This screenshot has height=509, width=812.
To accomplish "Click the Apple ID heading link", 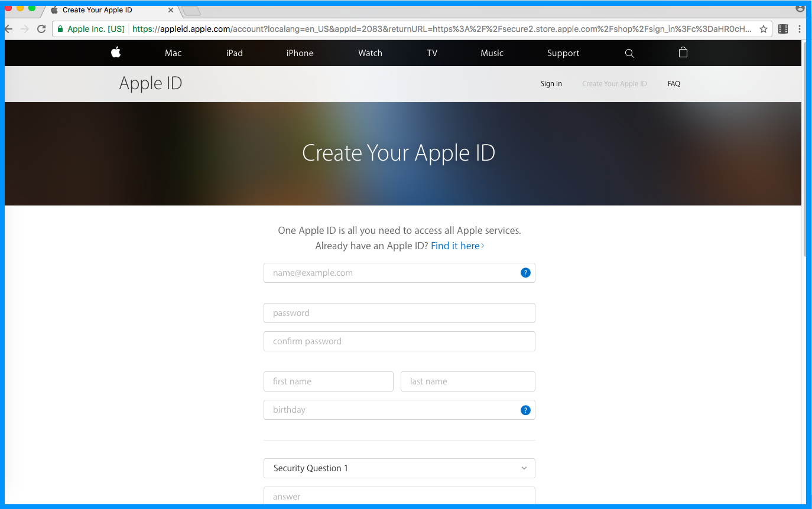I will 151,83.
